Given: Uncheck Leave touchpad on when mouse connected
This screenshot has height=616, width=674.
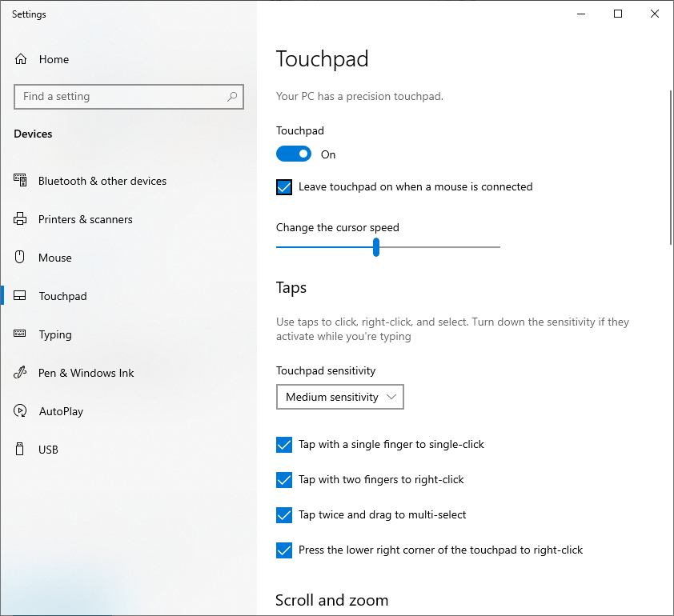Looking at the screenshot, I should coord(284,187).
